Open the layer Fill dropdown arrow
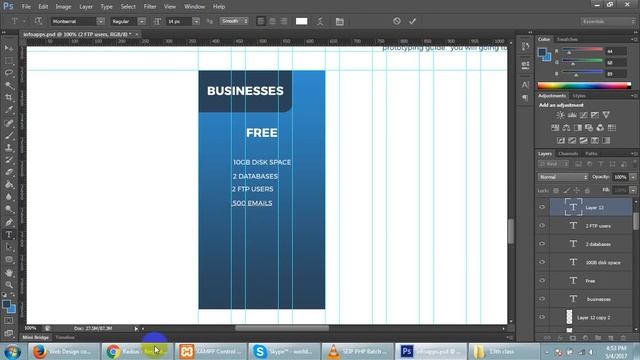 coord(633,190)
